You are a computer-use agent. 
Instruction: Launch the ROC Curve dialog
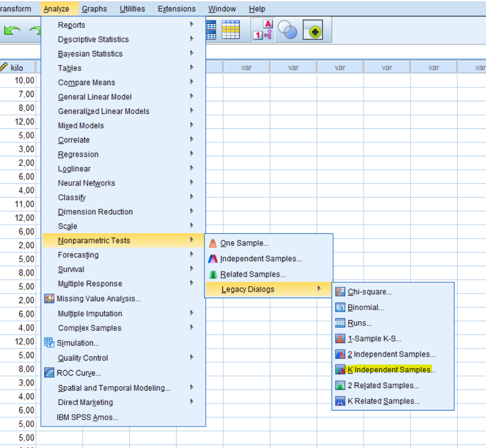pos(78,373)
